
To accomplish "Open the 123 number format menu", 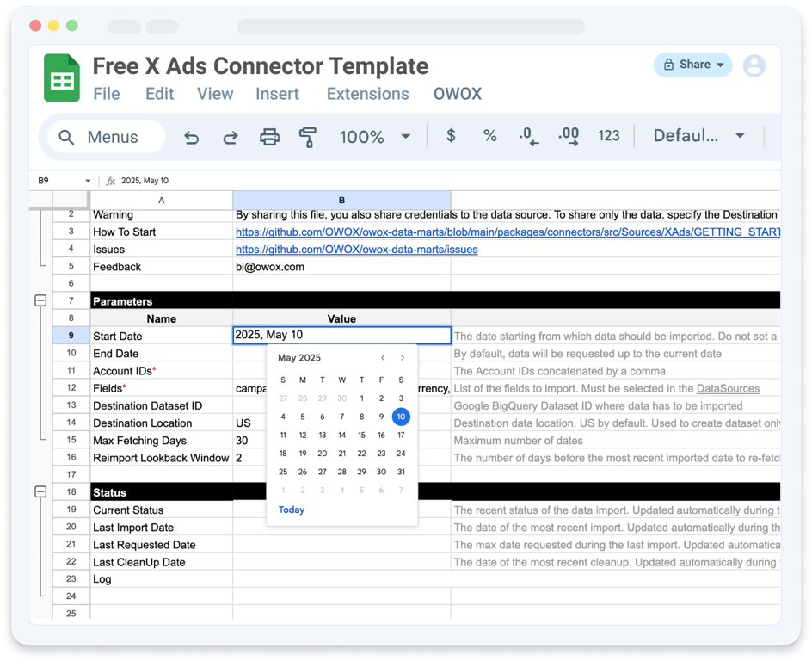I will (x=608, y=136).
